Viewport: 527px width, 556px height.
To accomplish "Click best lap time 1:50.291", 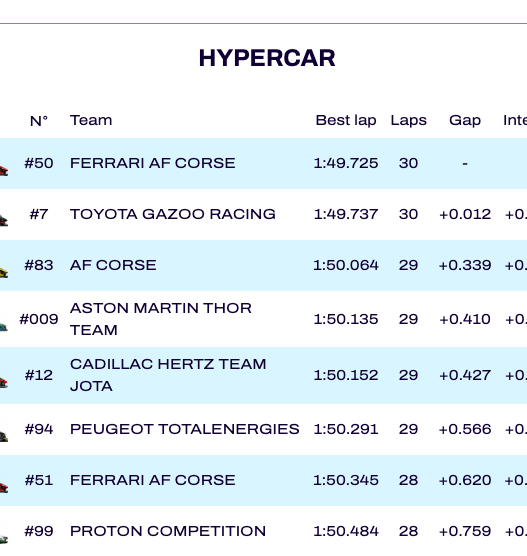I will 346,429.
